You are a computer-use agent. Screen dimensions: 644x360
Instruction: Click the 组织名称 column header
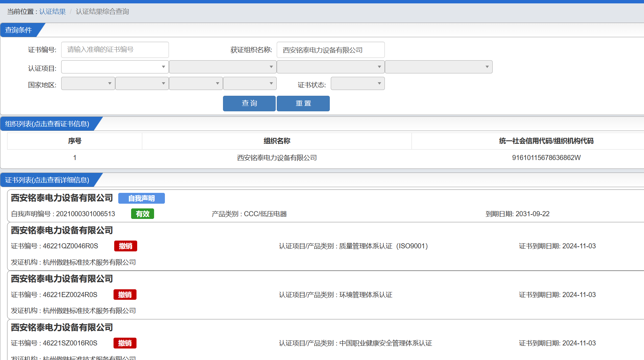point(277,141)
